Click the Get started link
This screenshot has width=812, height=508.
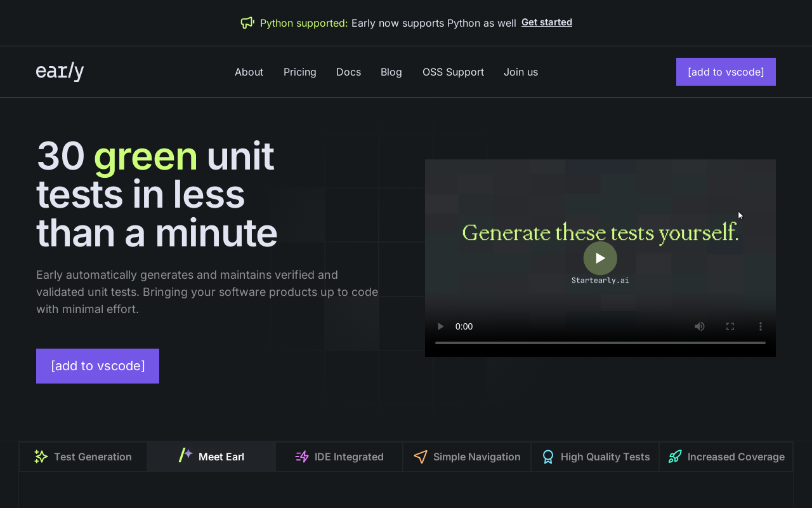pos(546,22)
